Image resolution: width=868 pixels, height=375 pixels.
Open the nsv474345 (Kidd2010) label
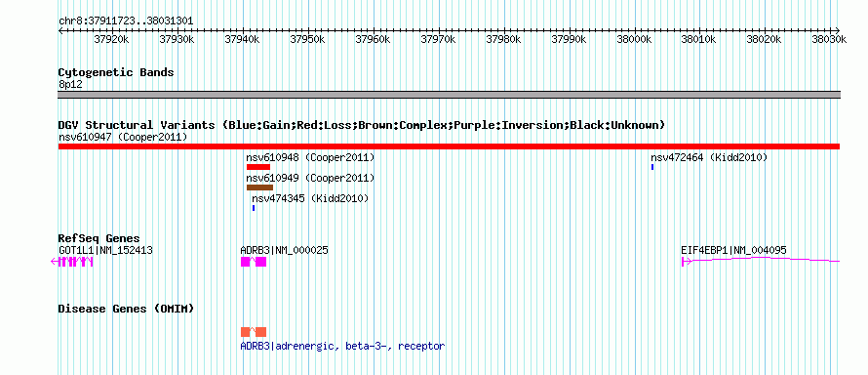point(310,198)
